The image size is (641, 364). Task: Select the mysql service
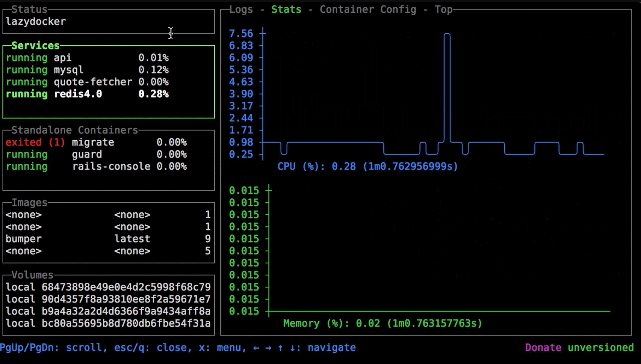(68, 70)
